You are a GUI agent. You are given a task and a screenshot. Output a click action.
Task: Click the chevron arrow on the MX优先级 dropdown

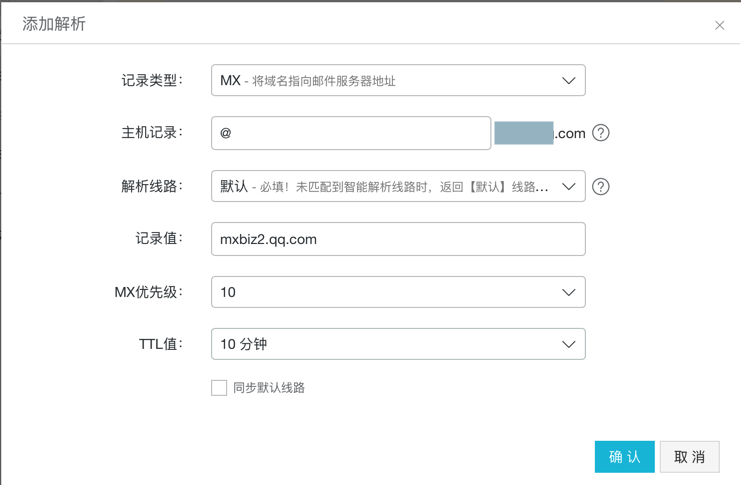(x=568, y=292)
